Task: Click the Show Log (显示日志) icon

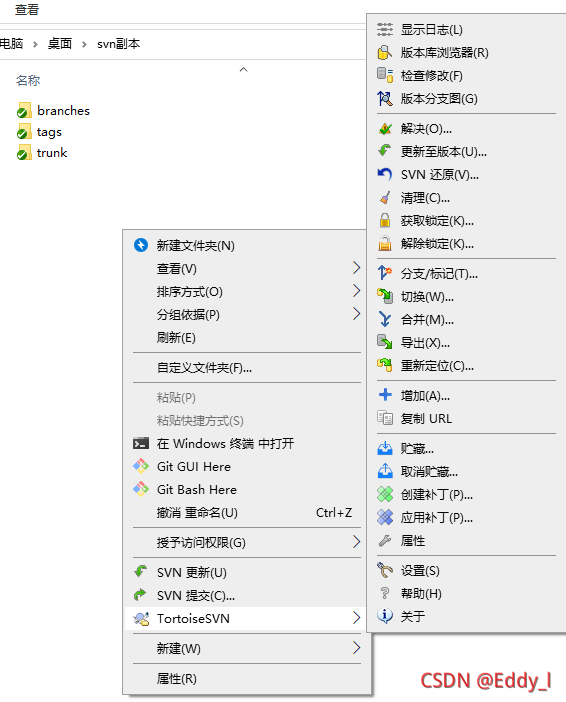Action: pos(385,30)
